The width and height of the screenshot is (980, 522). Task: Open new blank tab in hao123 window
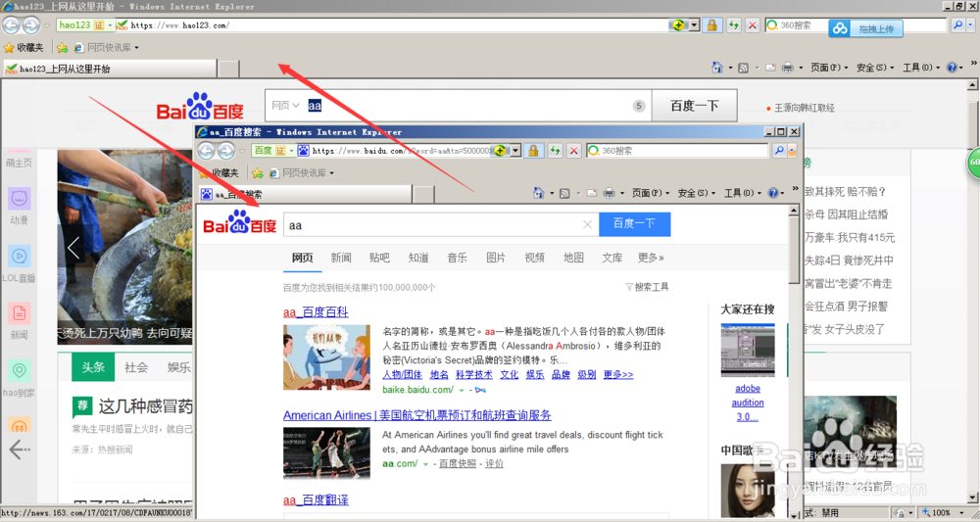tap(228, 69)
